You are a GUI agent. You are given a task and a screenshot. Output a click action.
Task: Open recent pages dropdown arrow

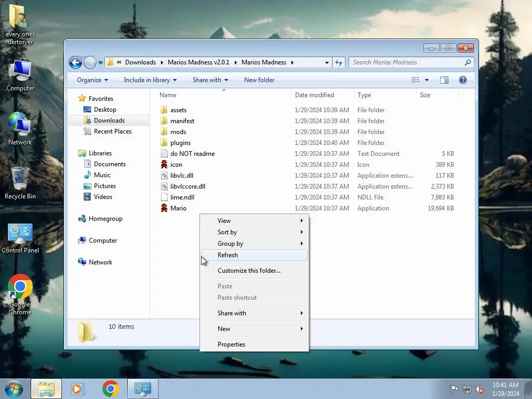coord(100,63)
